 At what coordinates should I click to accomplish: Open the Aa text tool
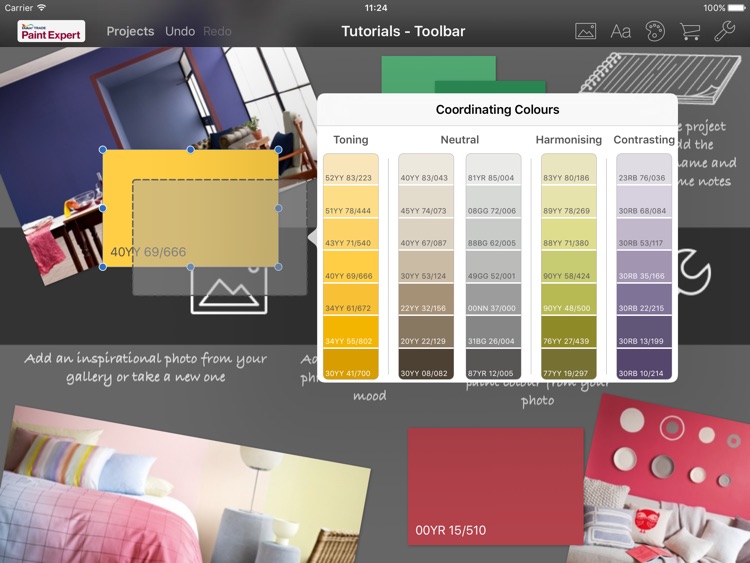[620, 32]
